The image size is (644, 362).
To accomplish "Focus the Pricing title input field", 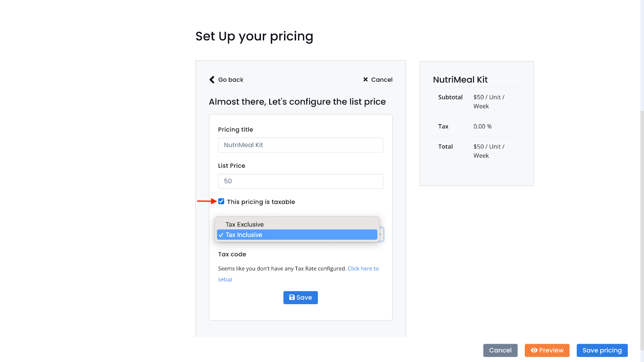I will point(301,145).
